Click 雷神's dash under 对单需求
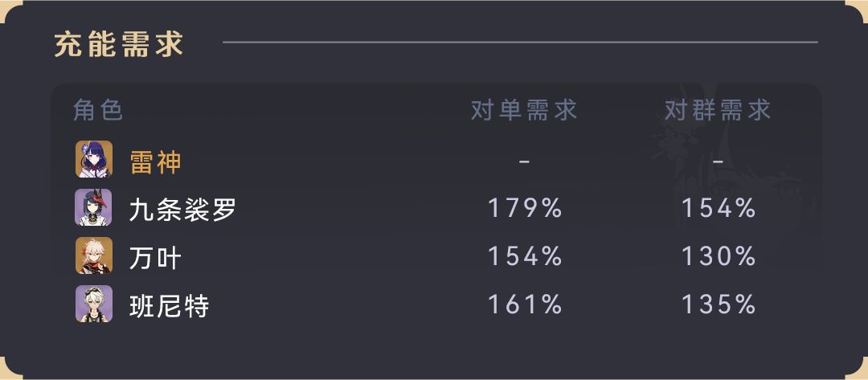Image resolution: width=868 pixels, height=380 pixels. (525, 161)
